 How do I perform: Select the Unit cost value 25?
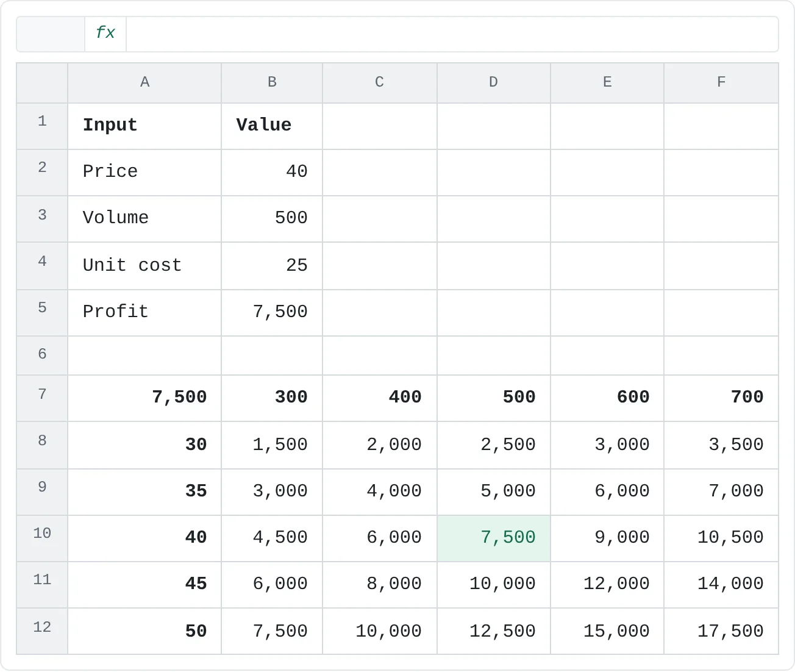(272, 266)
